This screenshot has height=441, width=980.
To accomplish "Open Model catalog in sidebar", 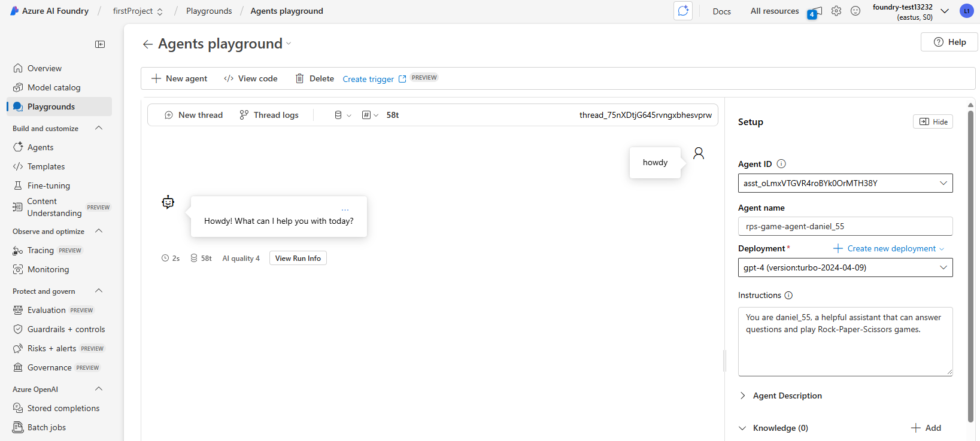I will tap(54, 87).
